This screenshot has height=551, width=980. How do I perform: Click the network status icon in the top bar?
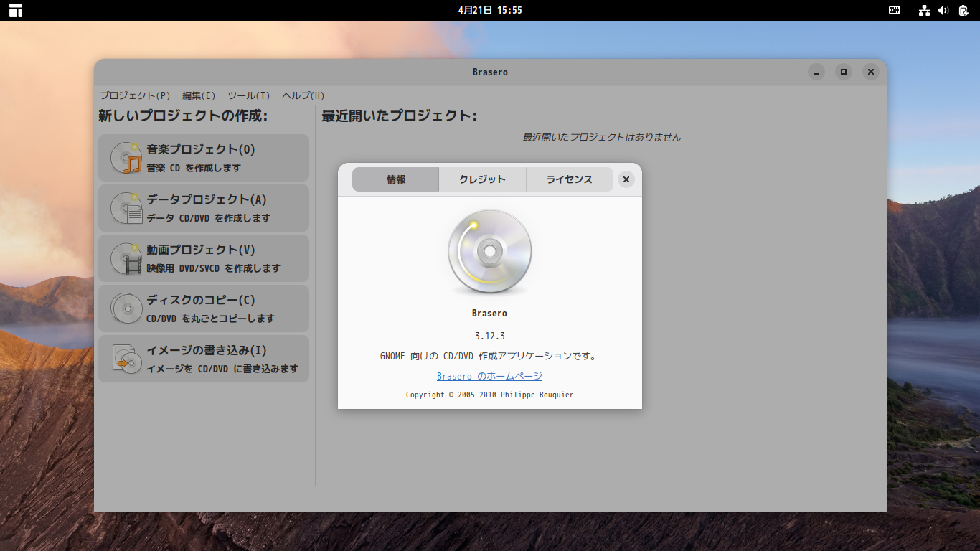pyautogui.click(x=924, y=10)
